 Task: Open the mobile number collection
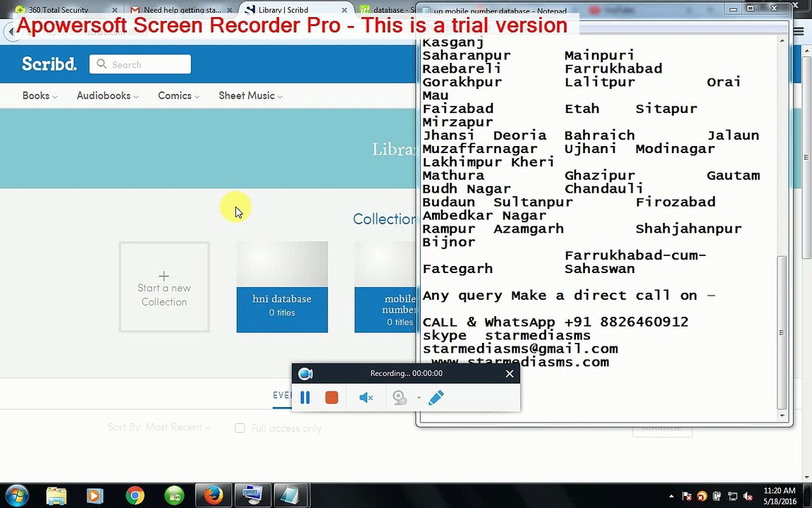386,286
